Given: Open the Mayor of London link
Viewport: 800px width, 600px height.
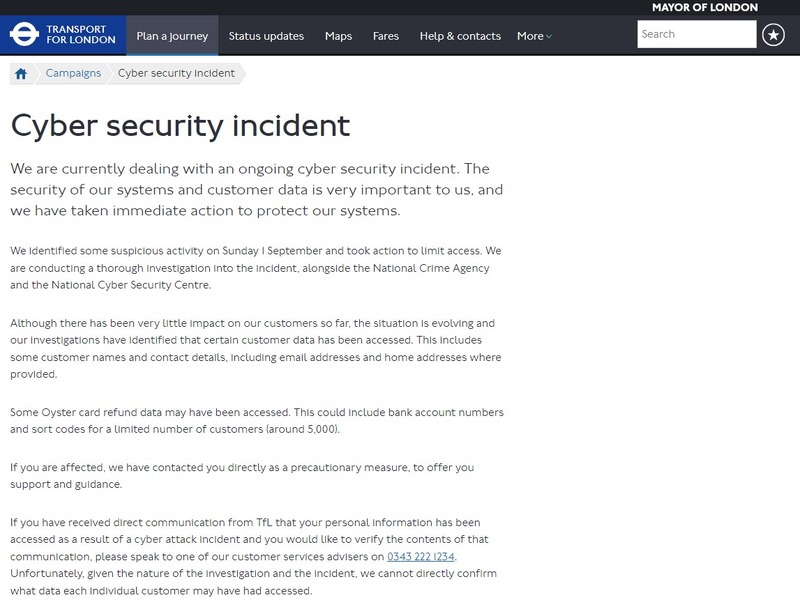Looking at the screenshot, I should (704, 7).
